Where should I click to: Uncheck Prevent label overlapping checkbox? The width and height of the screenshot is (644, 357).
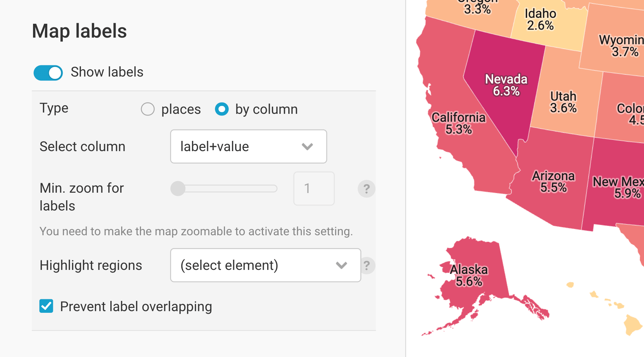point(46,306)
